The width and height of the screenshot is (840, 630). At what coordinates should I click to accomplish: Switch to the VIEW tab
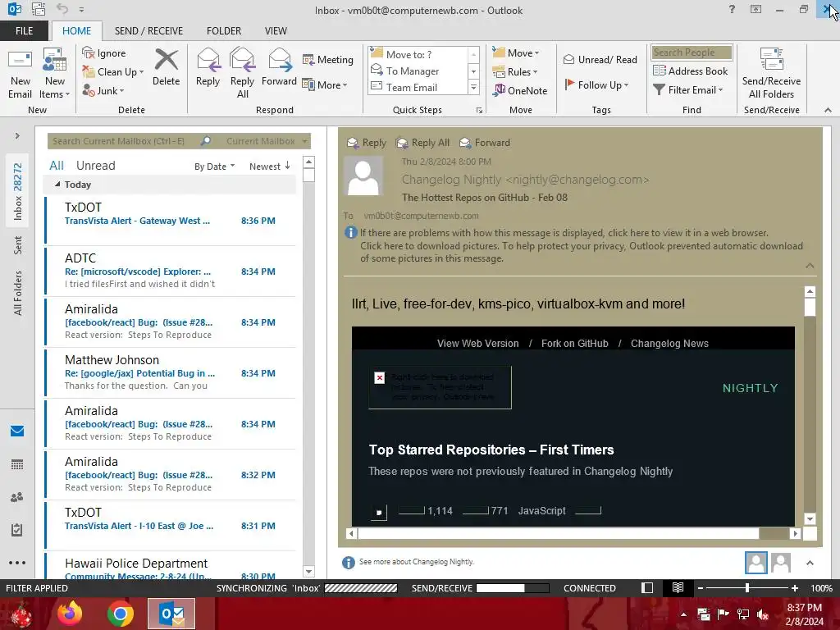(x=276, y=31)
